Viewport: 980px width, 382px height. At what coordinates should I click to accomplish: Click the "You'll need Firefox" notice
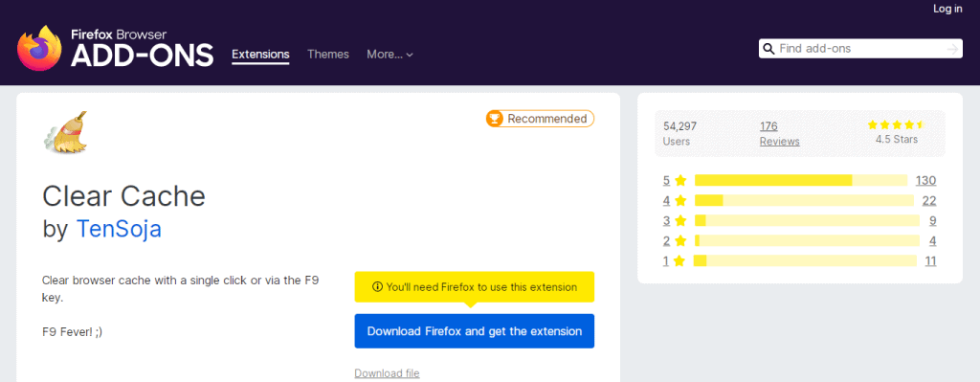pyautogui.click(x=475, y=287)
